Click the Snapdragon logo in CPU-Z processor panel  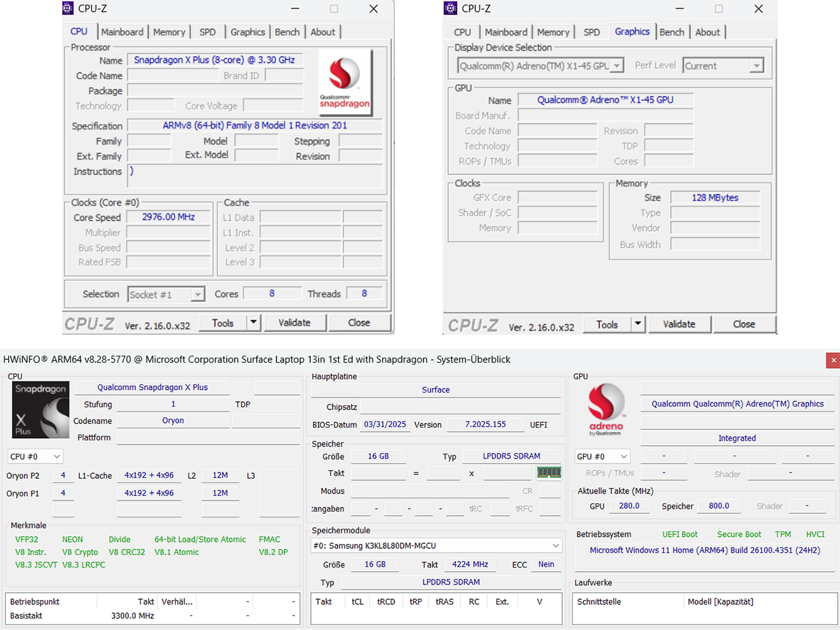point(345,83)
